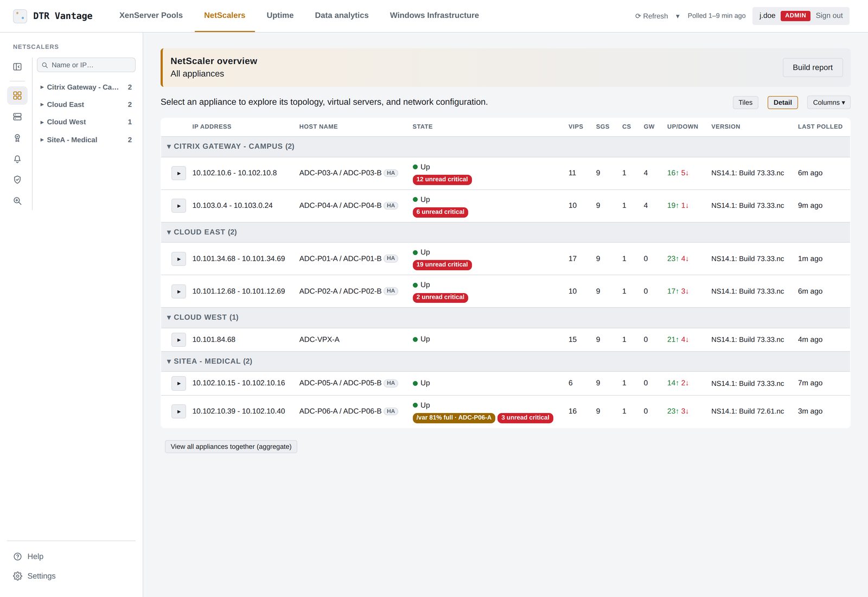This screenshot has width=868, height=597.
Task: Open the magnifier zoom sidebar icon
Action: (17, 201)
